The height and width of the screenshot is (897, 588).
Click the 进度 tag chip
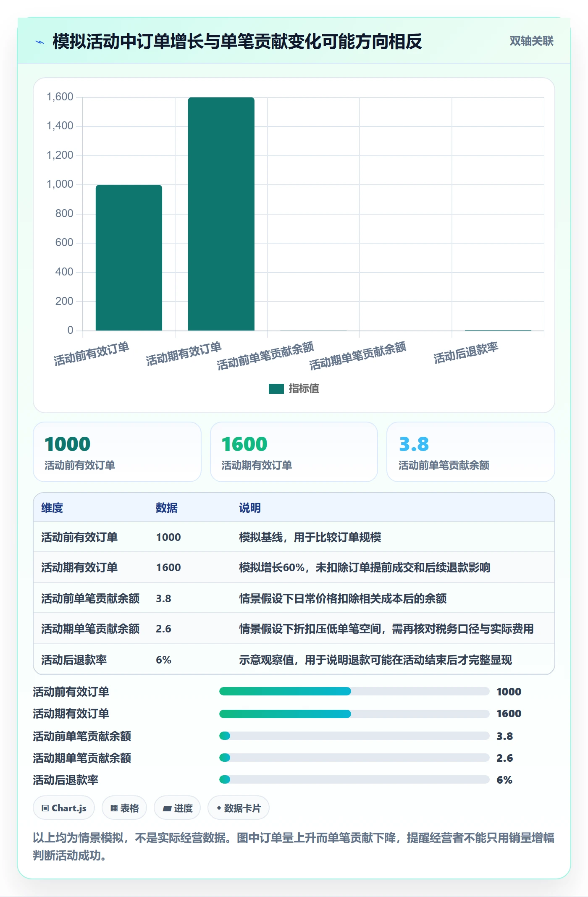tap(177, 808)
